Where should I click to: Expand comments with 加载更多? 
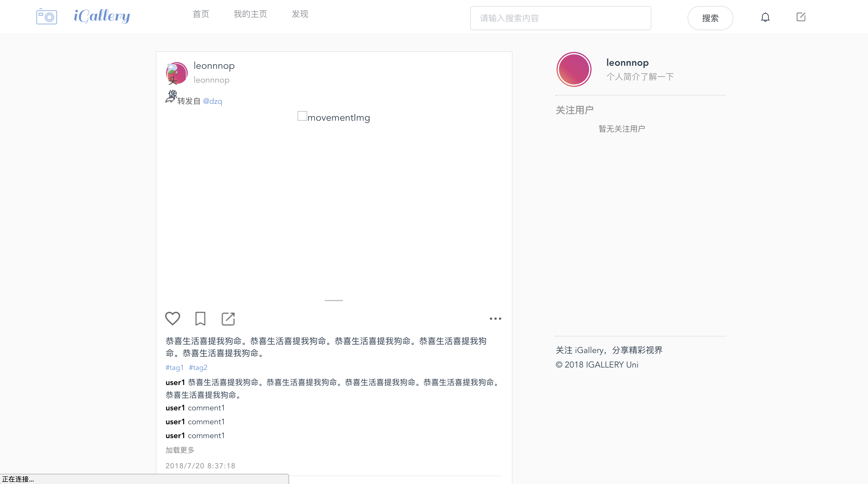180,450
